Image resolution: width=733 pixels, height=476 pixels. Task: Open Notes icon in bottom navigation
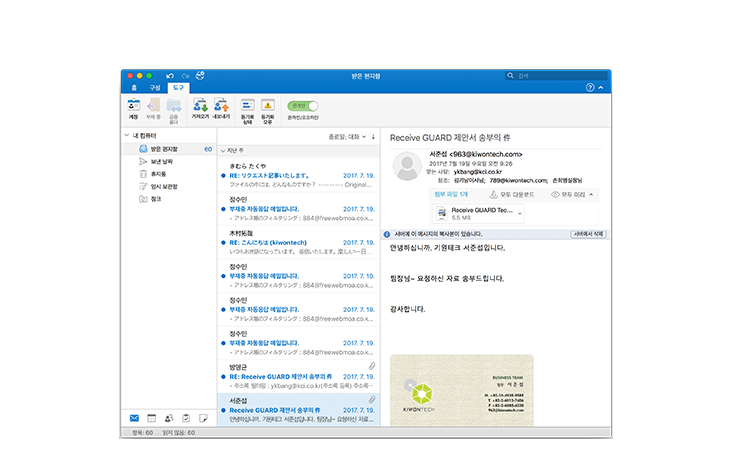click(x=203, y=417)
